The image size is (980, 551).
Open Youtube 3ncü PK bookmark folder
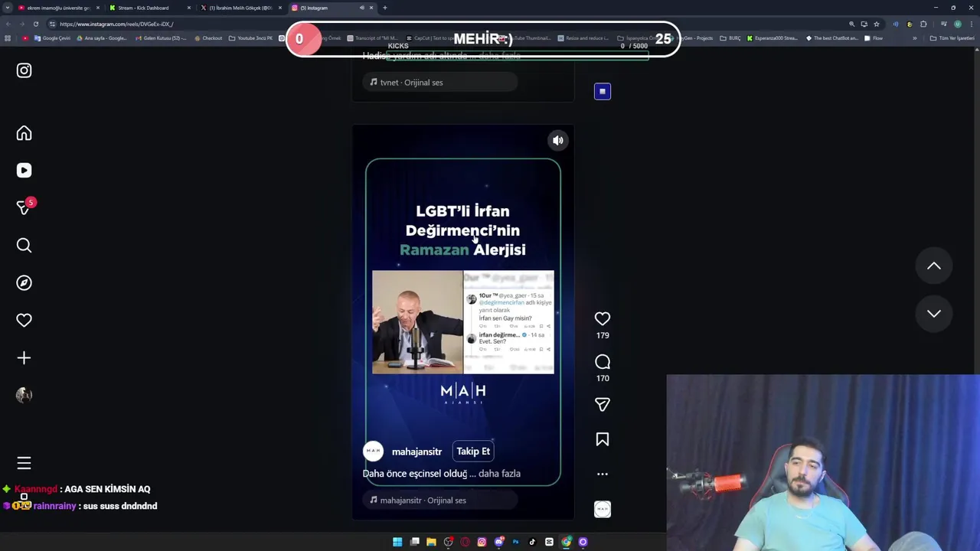(250, 38)
